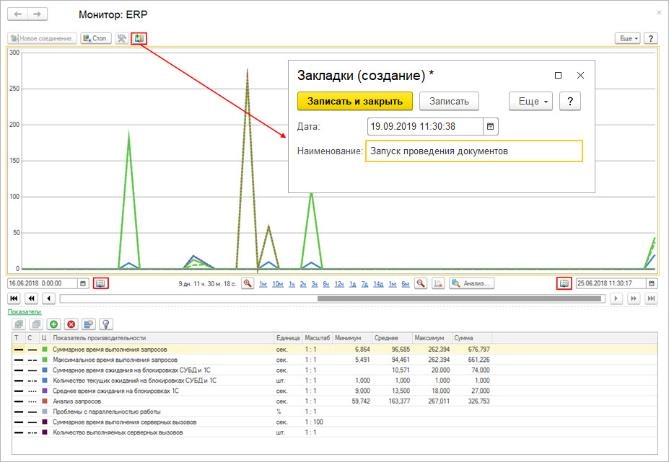Click the zoom-out magnifier icon on timeline bar
Image resolution: width=669 pixels, height=462 pixels.
[x=422, y=284]
